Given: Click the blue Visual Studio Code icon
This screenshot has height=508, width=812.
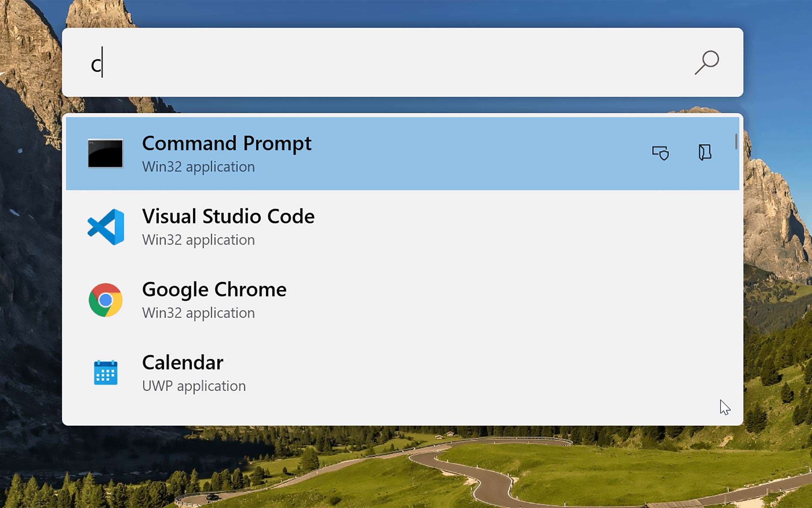Looking at the screenshot, I should click(x=106, y=227).
